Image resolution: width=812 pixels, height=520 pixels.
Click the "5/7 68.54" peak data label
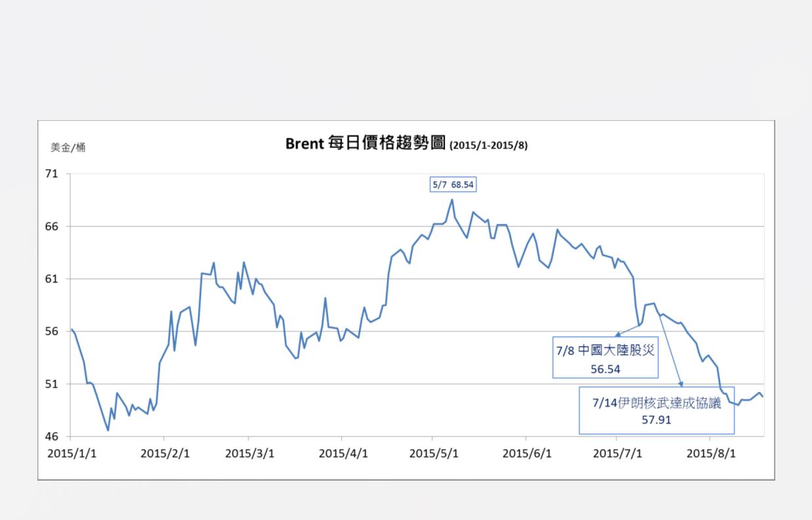[x=452, y=185]
